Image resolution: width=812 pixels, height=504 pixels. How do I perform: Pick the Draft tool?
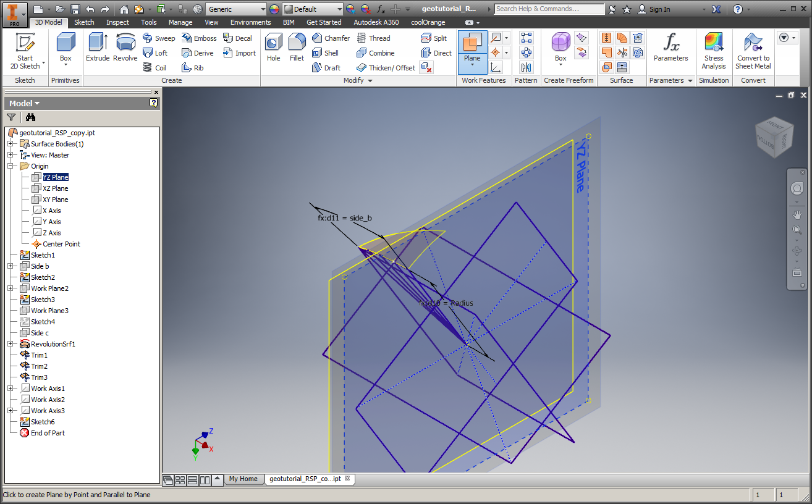pyautogui.click(x=326, y=68)
